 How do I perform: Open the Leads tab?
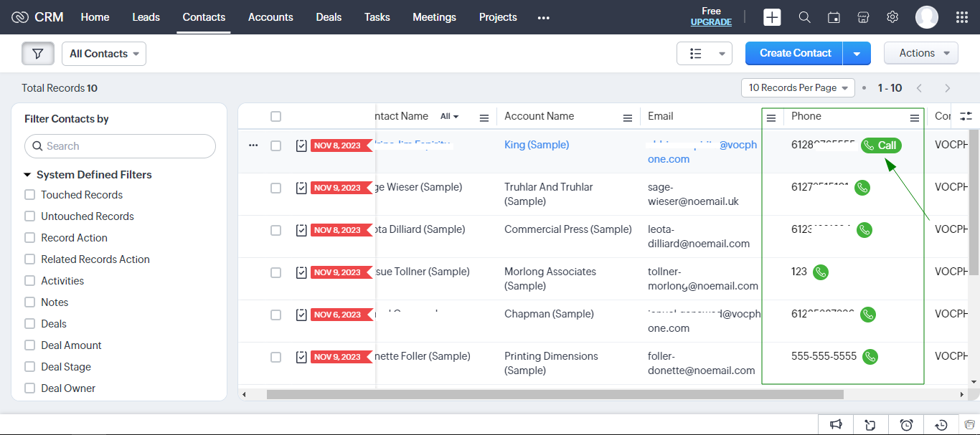point(146,17)
